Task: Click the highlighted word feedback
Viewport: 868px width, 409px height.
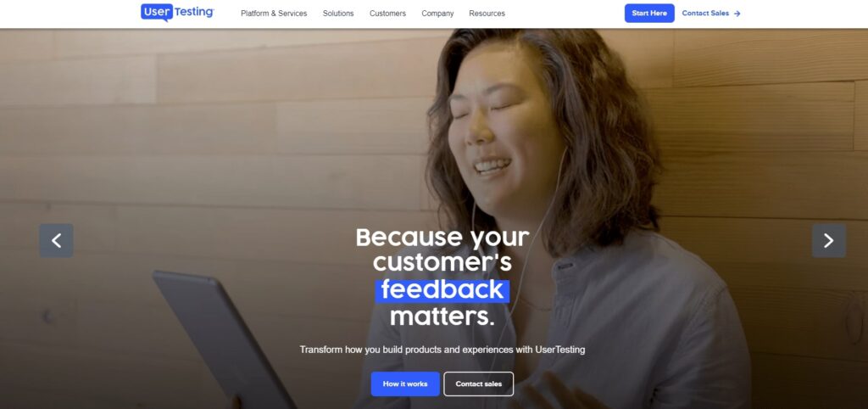Action: [x=442, y=290]
